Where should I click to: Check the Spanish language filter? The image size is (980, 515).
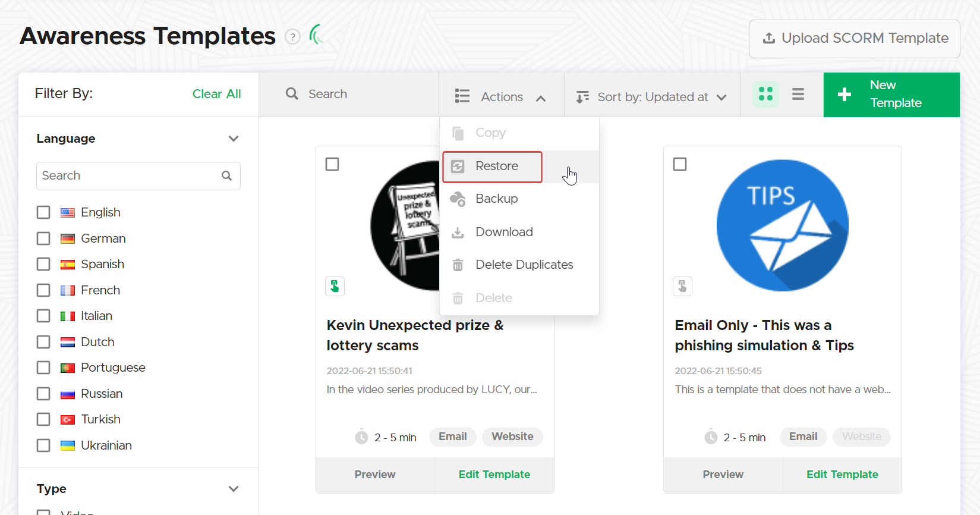[43, 264]
